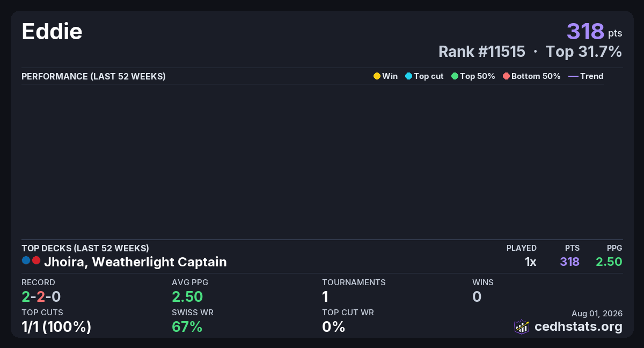Click the red Bottom 50% legend dot
The width and height of the screenshot is (644, 348).
506,76
